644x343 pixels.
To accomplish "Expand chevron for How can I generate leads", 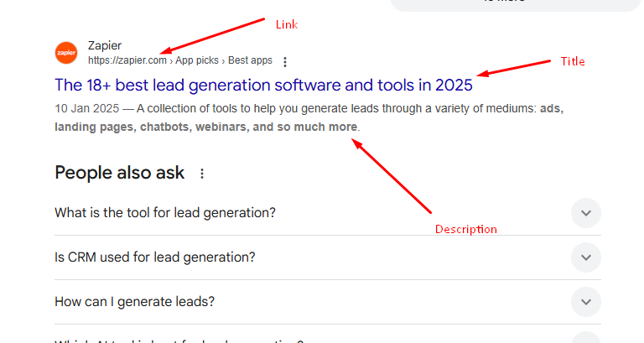I will 586,302.
